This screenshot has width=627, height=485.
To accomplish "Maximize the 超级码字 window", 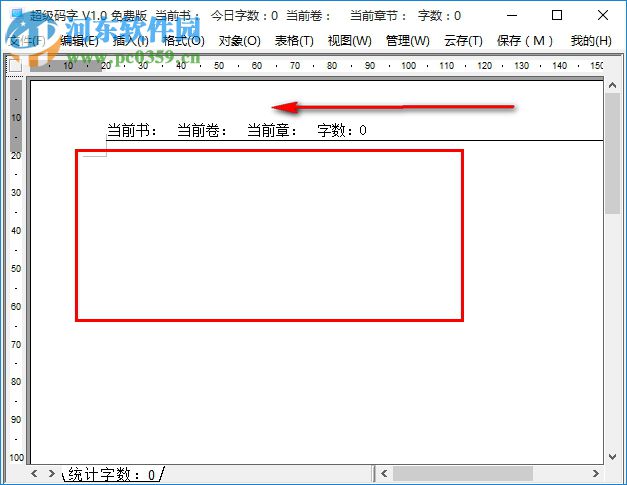I will 557,15.
